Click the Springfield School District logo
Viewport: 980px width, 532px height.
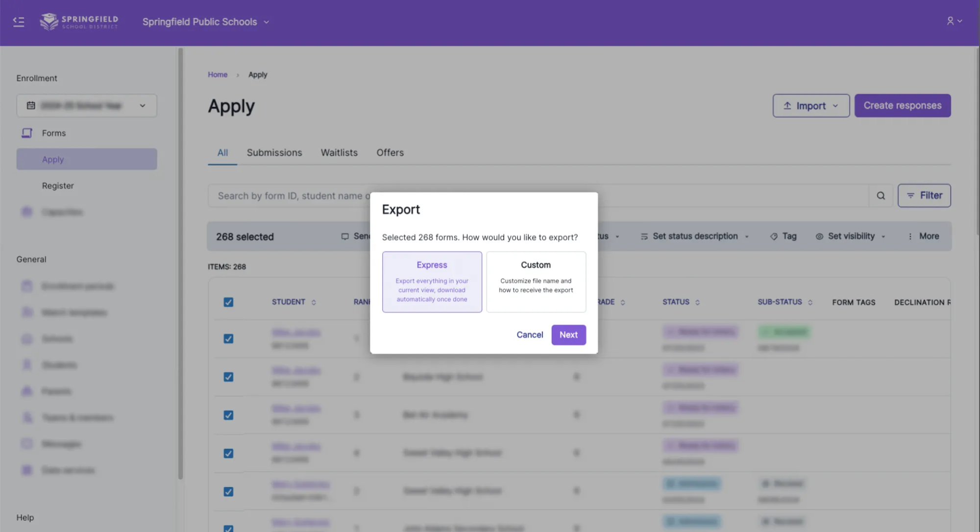click(79, 22)
